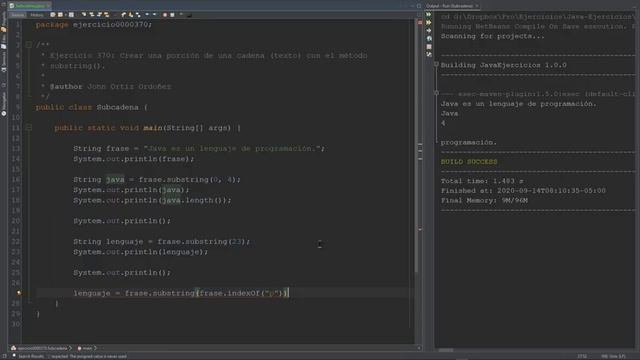
Task: Open Projects panel from left sidebar
Action: point(4,22)
